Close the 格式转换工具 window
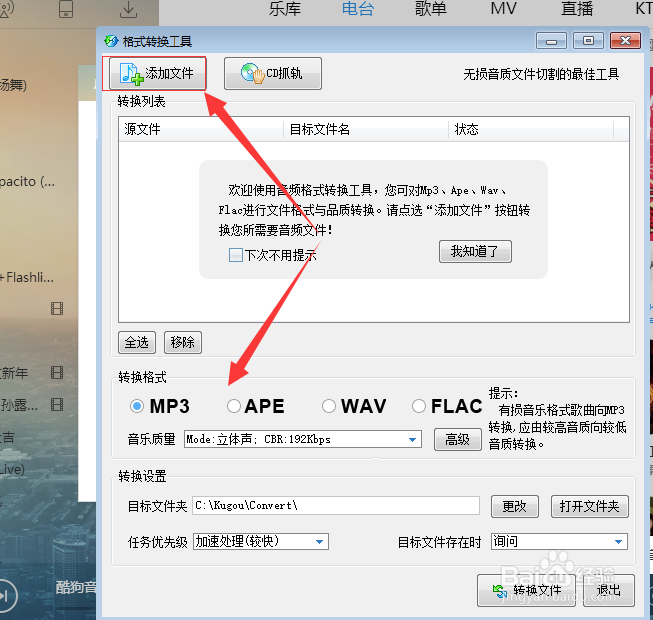The height and width of the screenshot is (620, 653). click(x=625, y=41)
